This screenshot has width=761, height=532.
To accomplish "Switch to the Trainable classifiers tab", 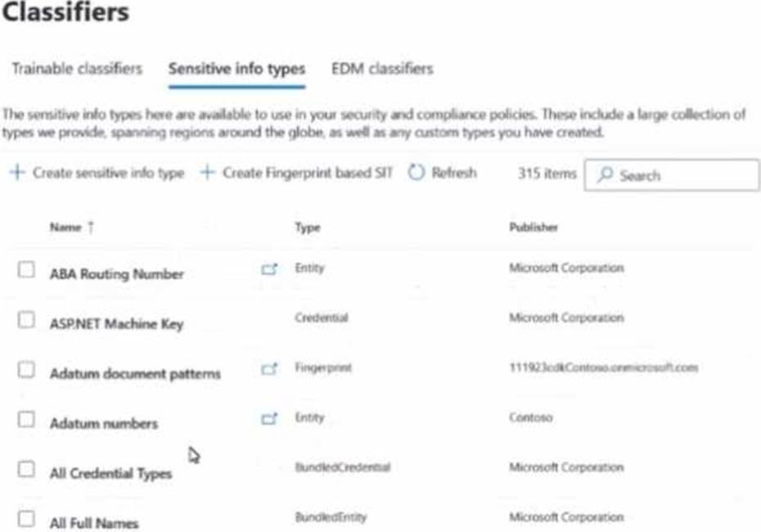I will (77, 69).
